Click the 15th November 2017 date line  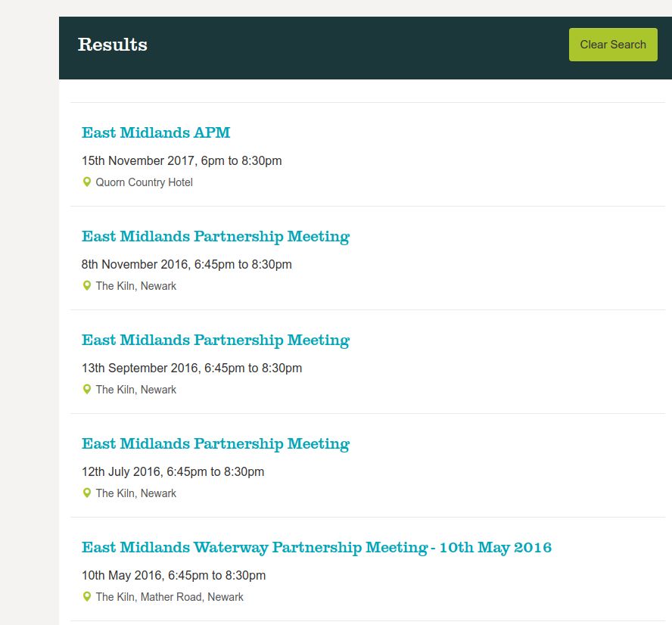pos(182,160)
